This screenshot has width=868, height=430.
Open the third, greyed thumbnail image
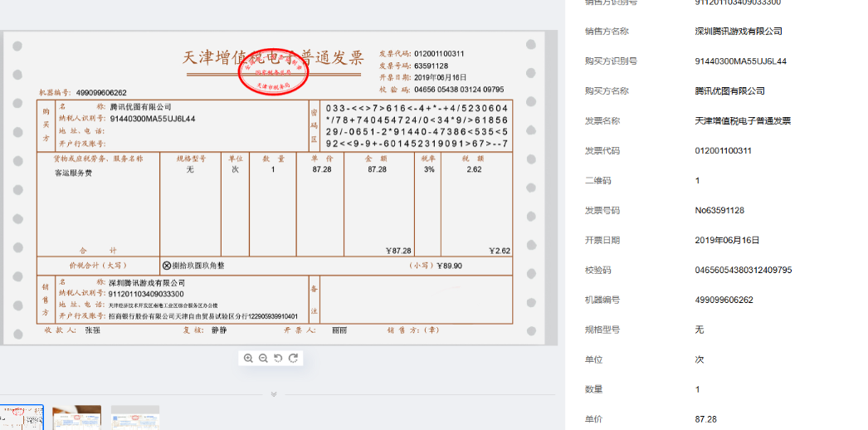[135, 418]
